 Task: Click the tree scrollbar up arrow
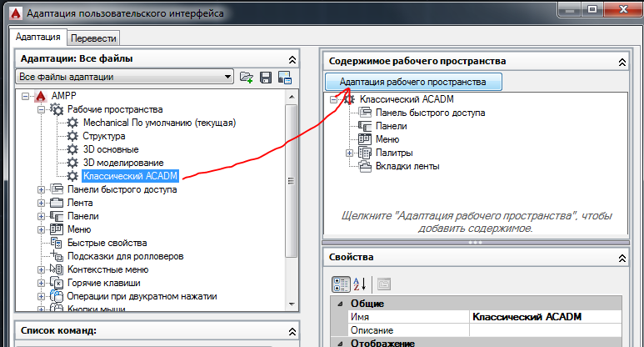pos(292,97)
